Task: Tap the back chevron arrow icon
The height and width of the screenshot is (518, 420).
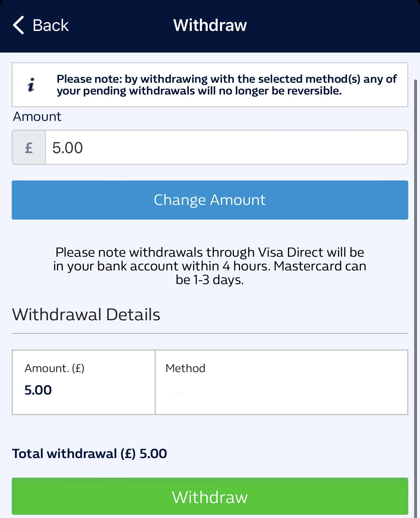Action: 19,25
